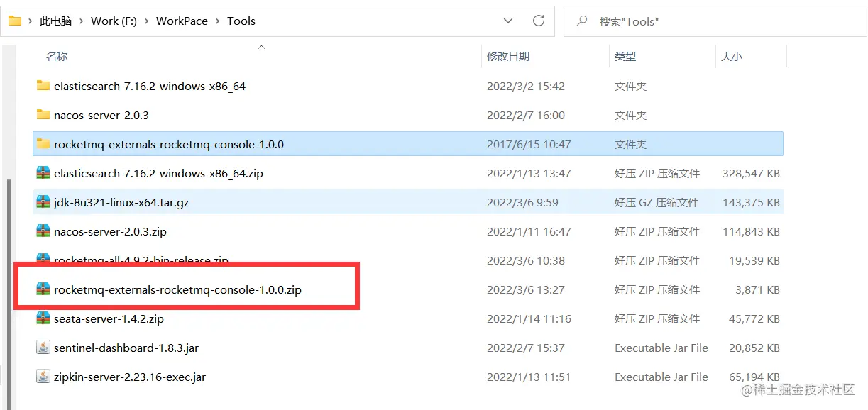The width and height of the screenshot is (868, 410).
Task: Click size value 328,547 KB
Action: (751, 173)
